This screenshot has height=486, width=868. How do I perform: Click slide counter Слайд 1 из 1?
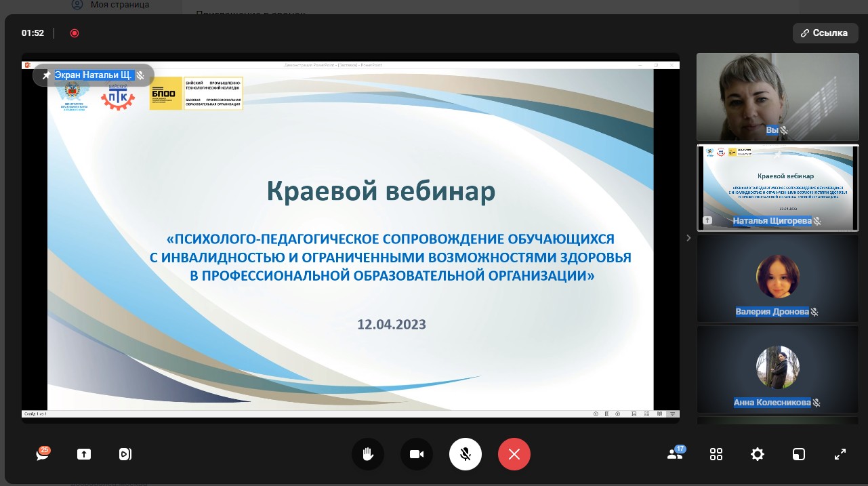coord(35,413)
